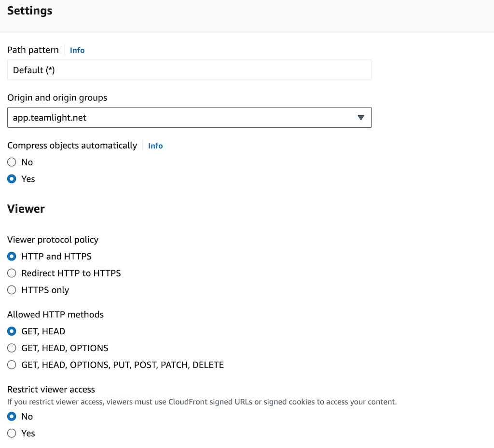
Task: Select GET, HEAD allowed methods
Action: [12, 331]
